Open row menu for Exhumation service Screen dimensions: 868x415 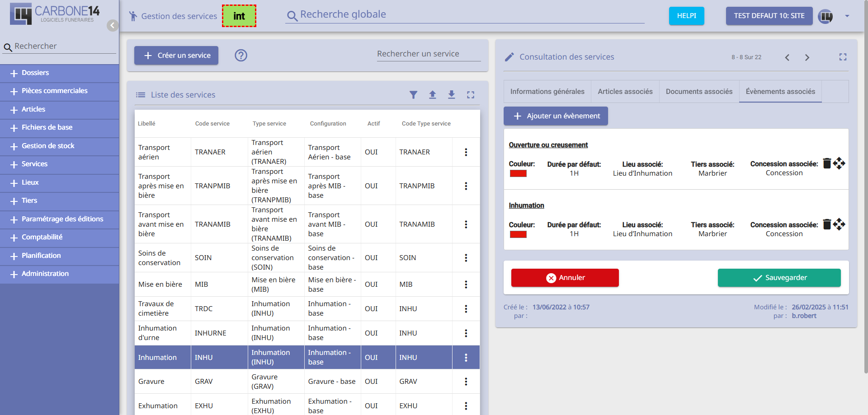click(466, 406)
